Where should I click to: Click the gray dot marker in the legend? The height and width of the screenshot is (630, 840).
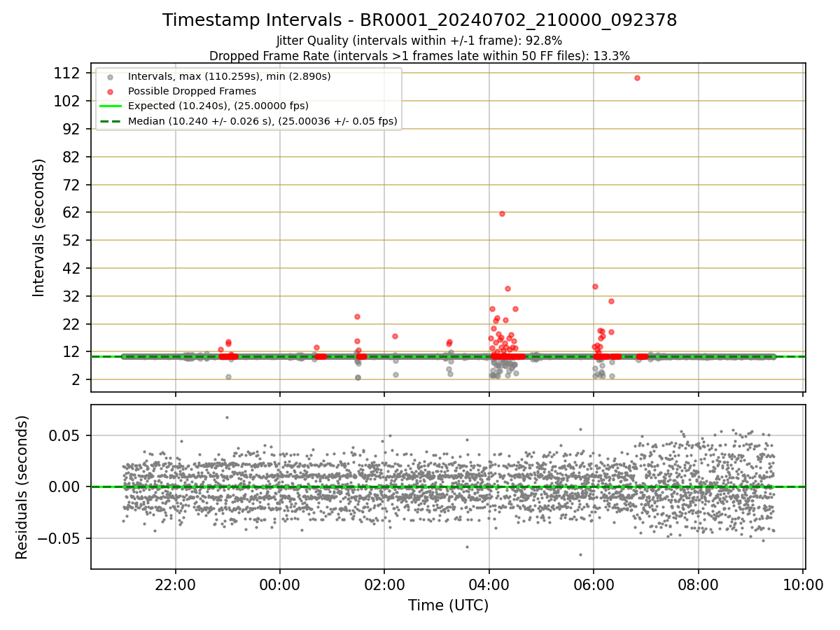coord(110,76)
